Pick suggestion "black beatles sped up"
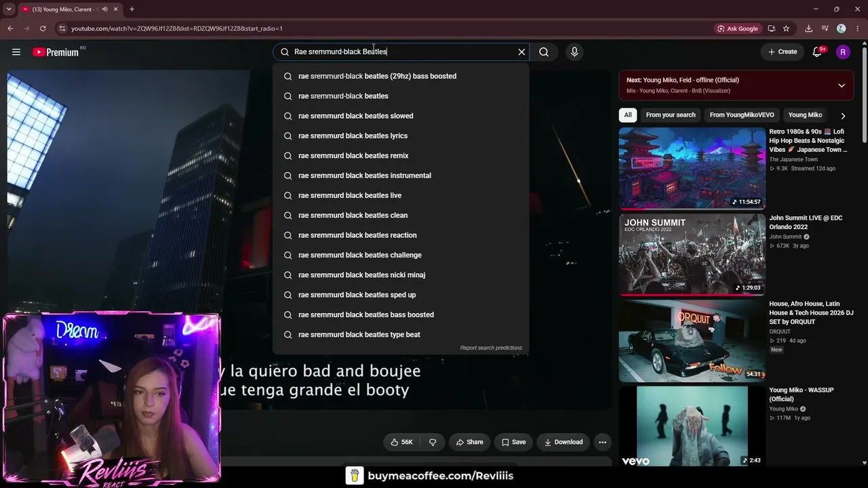 (x=401, y=295)
